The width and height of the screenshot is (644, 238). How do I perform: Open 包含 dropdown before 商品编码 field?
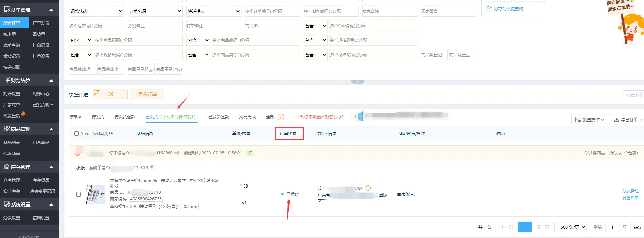pyautogui.click(x=198, y=40)
